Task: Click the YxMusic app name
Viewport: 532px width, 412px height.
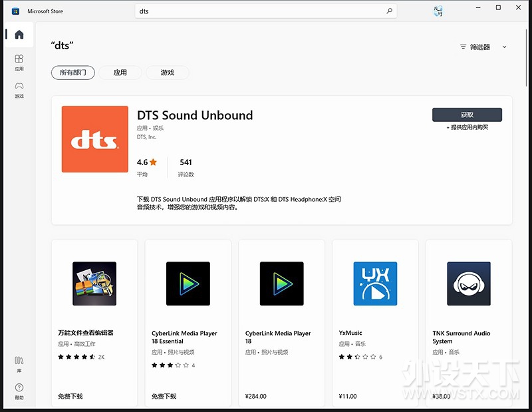Action: [350, 333]
